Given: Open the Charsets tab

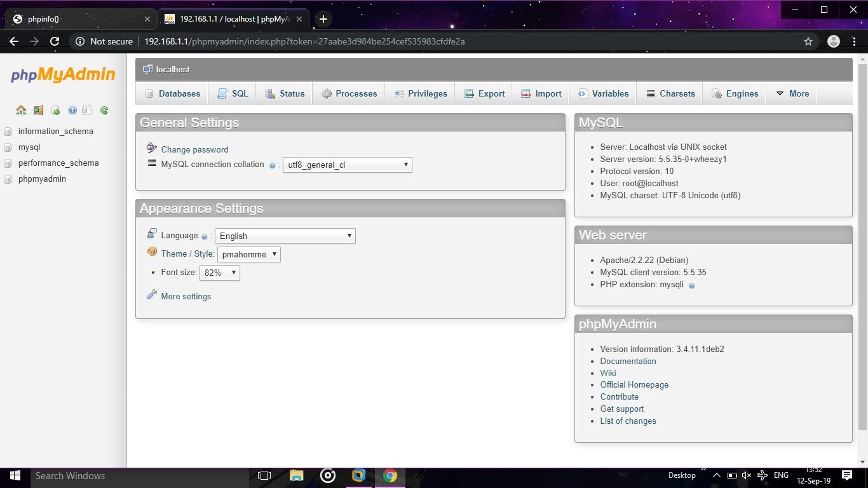Looking at the screenshot, I should (x=670, y=93).
